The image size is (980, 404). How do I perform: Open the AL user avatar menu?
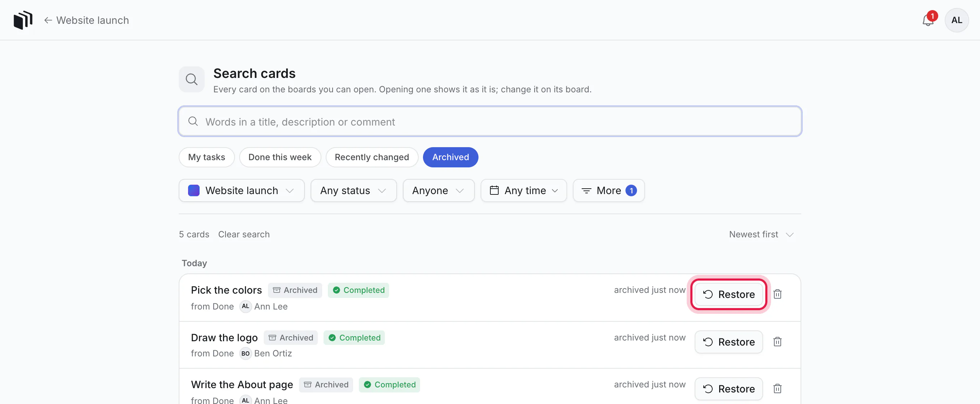click(957, 20)
